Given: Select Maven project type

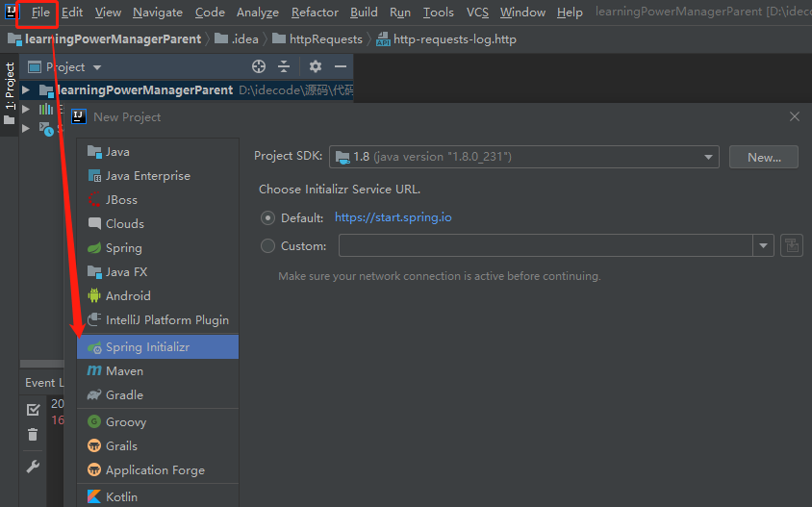Looking at the screenshot, I should (x=158, y=370).
